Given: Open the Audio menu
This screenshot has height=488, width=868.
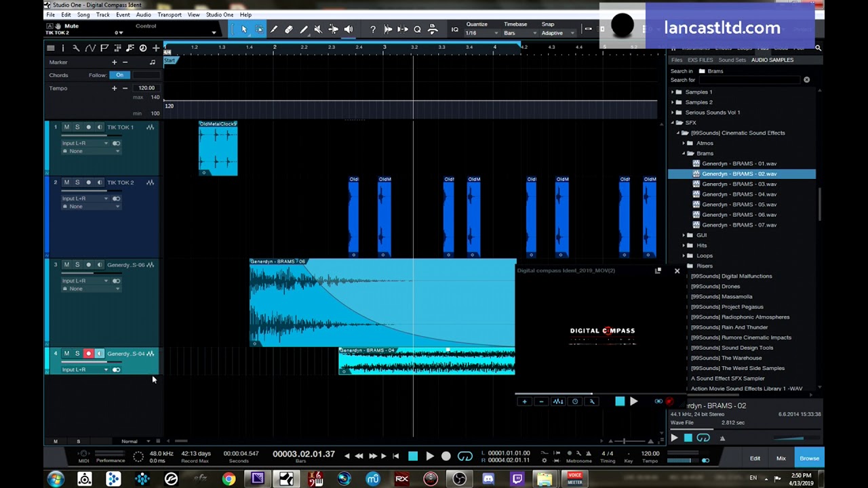Looking at the screenshot, I should tap(144, 14).
